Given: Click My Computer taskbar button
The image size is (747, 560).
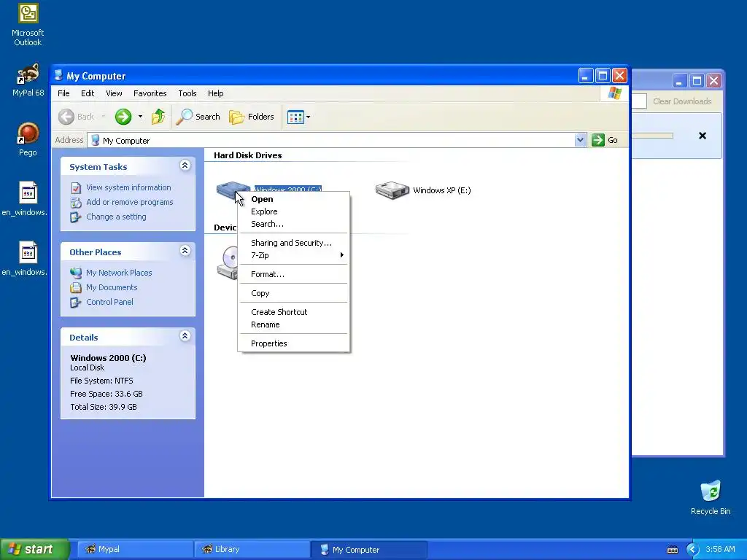Looking at the screenshot, I should coord(368,550).
